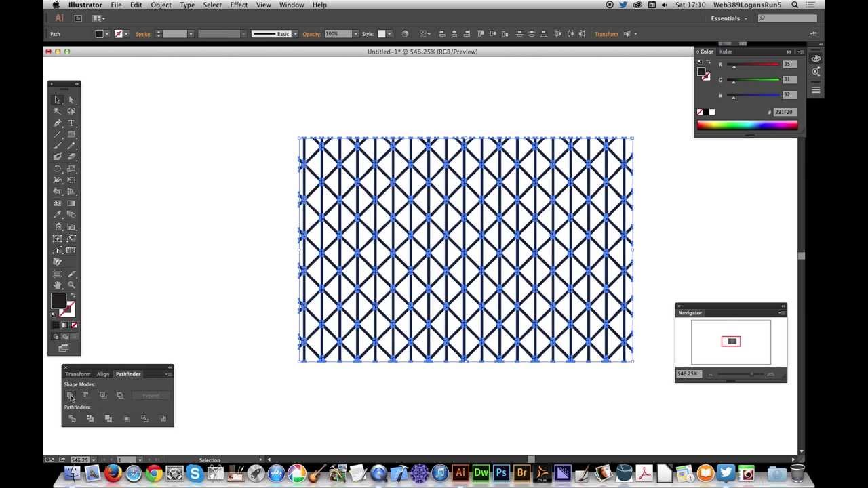The height and width of the screenshot is (488, 868).
Task: Click the Exclude shape mode icon
Action: coord(120,395)
